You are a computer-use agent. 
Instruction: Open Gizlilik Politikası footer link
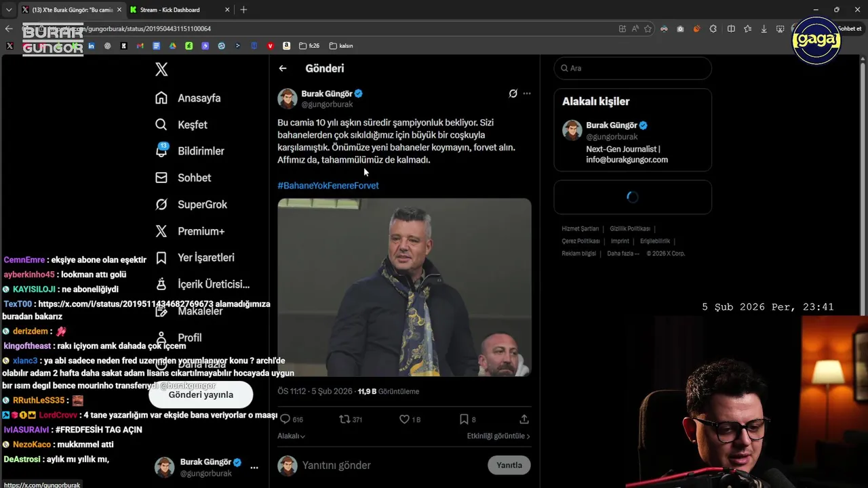(630, 229)
